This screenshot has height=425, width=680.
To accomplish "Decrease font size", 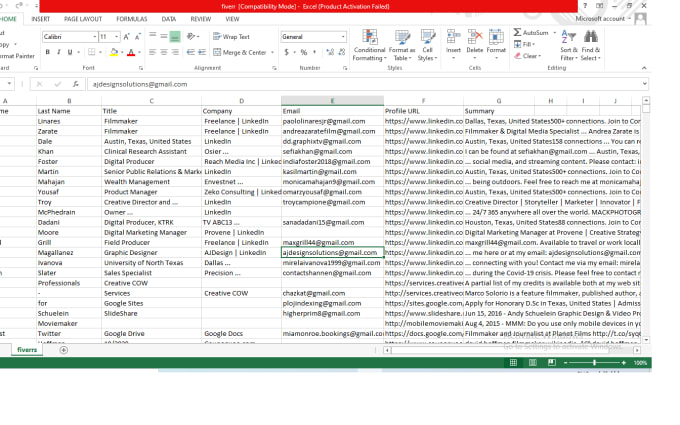I will 137,37.
